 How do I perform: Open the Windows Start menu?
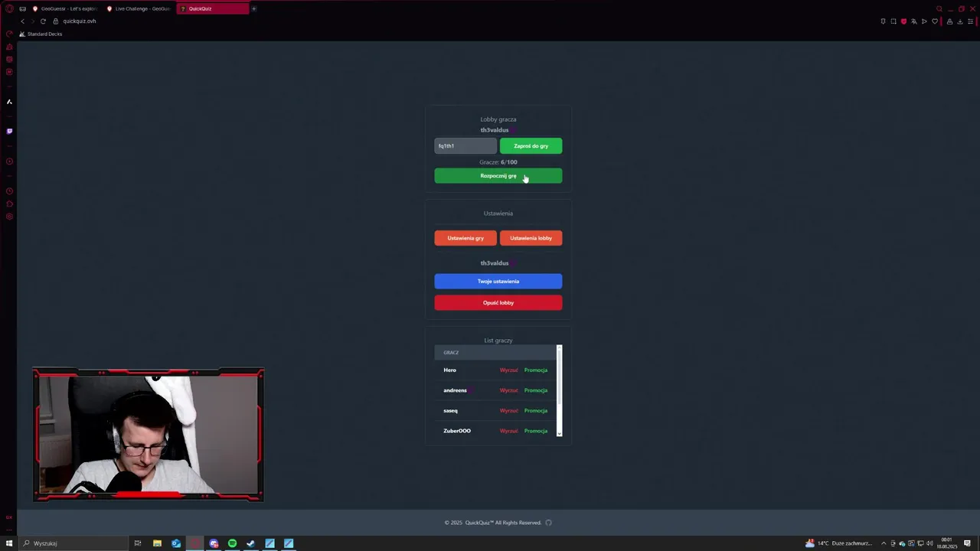[x=9, y=543]
